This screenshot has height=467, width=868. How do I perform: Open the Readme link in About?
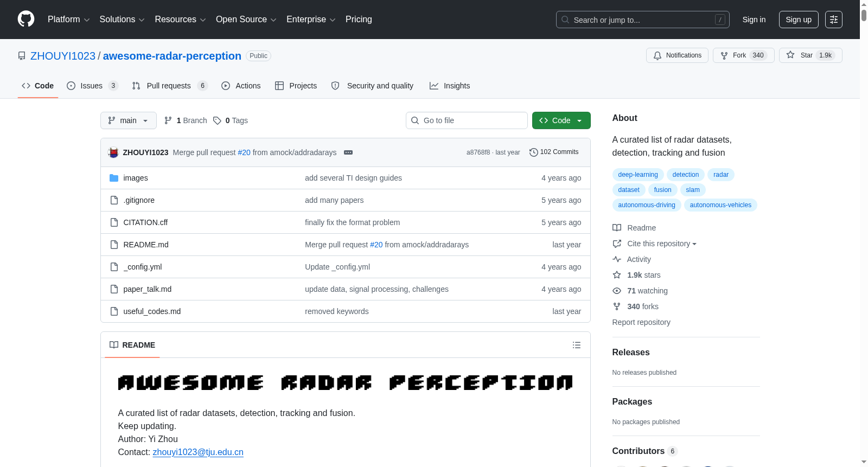pos(634,228)
